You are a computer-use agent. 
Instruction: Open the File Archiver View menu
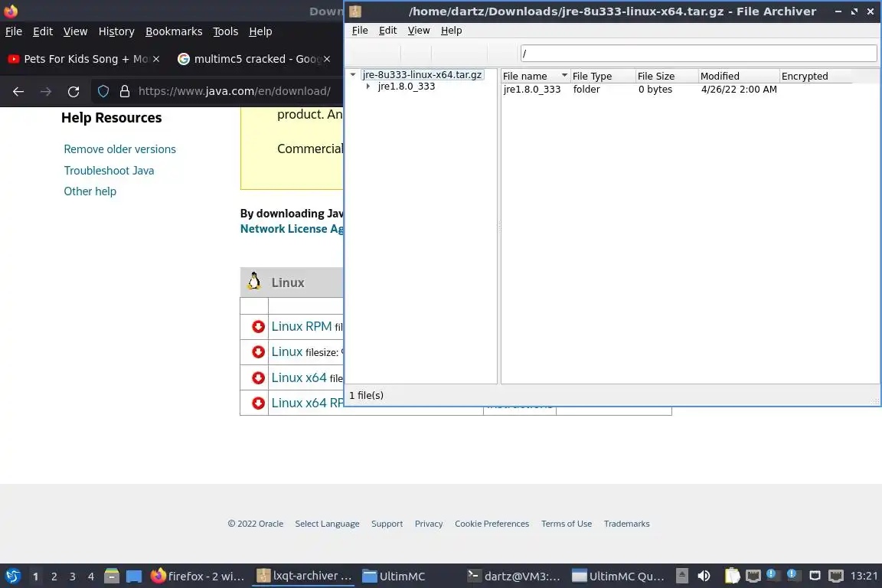(419, 31)
